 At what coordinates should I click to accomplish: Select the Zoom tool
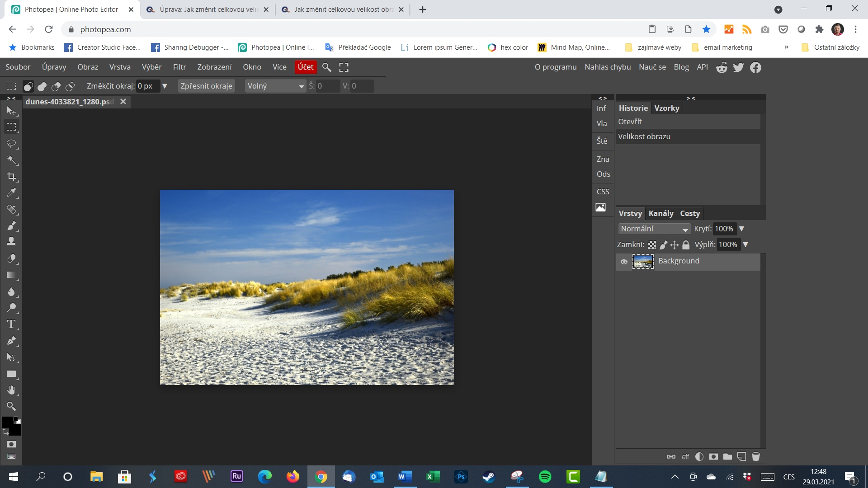tap(11, 406)
